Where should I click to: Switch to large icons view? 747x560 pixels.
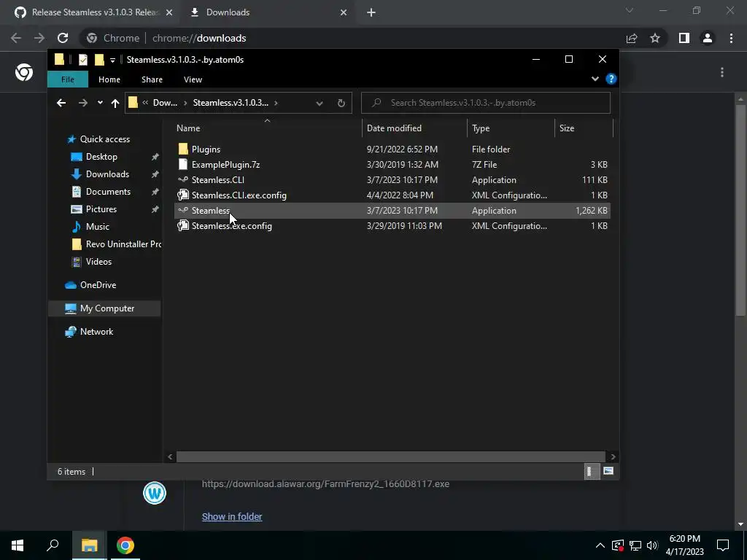[608, 472]
